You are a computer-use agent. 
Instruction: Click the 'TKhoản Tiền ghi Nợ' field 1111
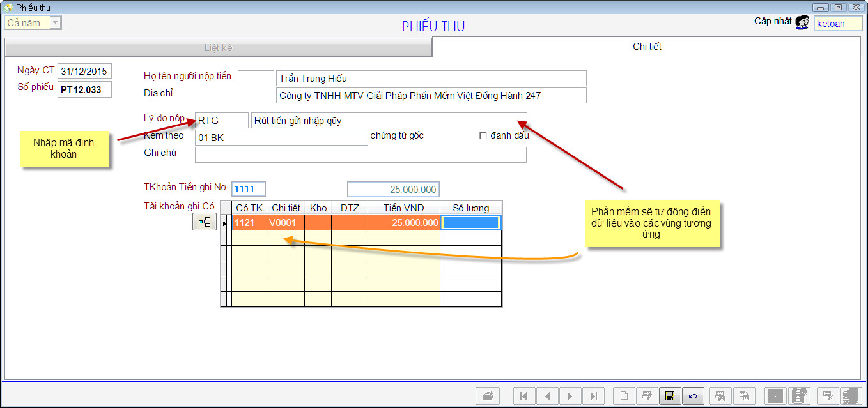tap(248, 189)
